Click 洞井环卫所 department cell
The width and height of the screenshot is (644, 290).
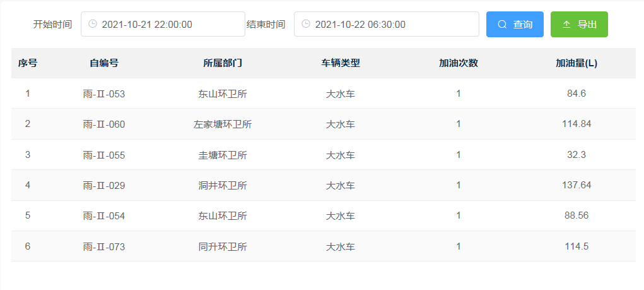[223, 186]
